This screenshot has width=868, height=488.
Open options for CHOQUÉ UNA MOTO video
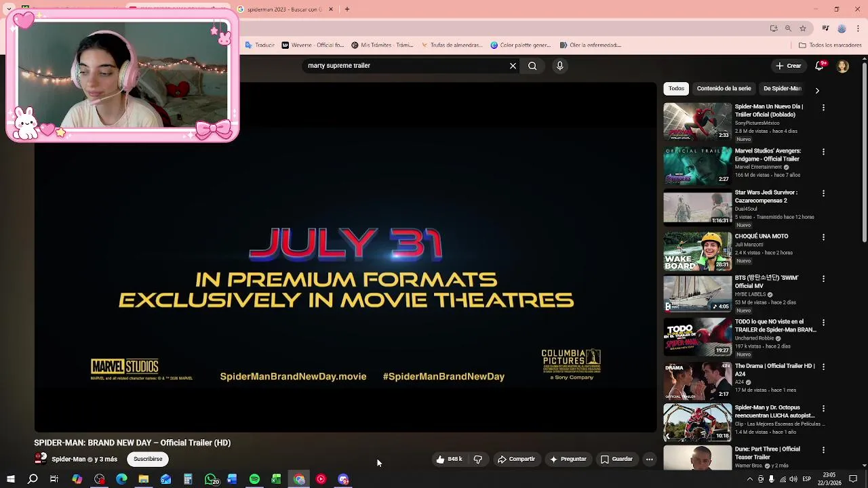pos(823,237)
